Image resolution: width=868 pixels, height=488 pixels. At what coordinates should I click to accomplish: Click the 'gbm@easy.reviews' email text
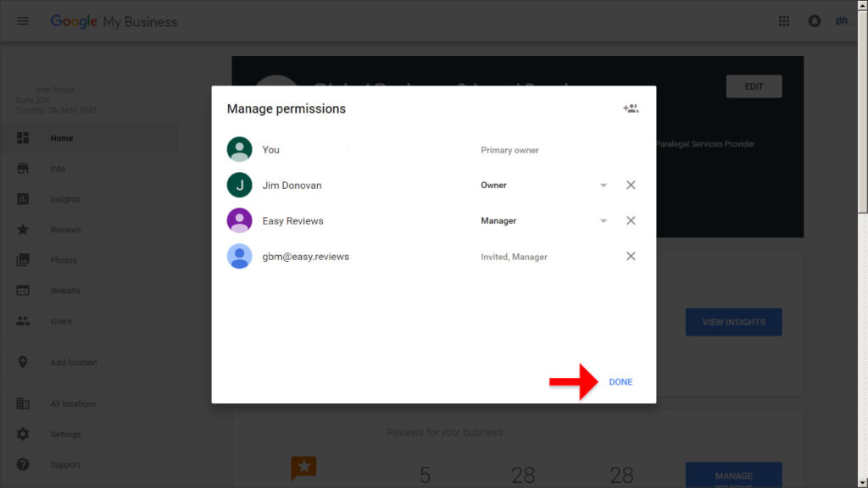[305, 257]
